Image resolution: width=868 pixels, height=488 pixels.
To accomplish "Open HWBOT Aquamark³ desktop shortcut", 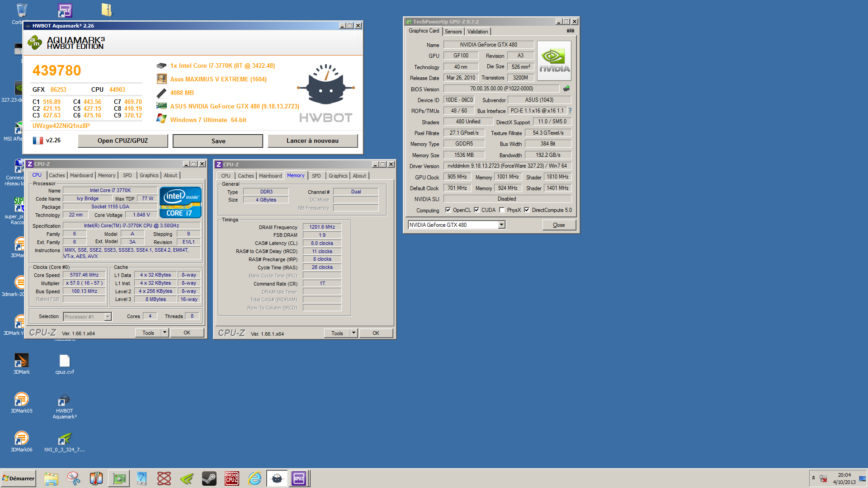I will (65, 406).
